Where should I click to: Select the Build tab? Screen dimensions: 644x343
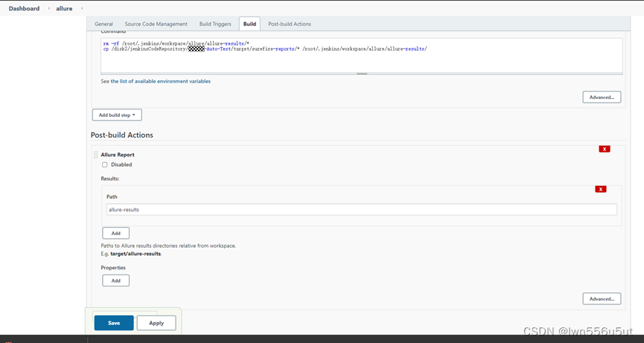(249, 24)
